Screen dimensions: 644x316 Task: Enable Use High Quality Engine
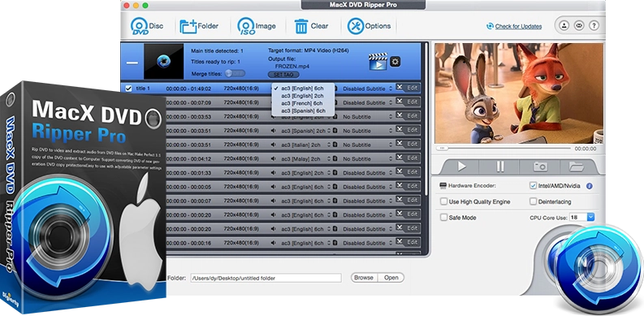tap(443, 201)
